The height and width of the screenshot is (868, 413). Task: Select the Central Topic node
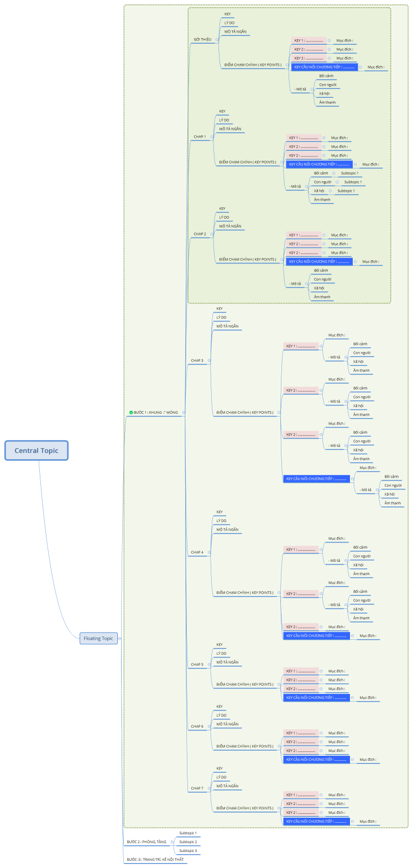coord(36,450)
